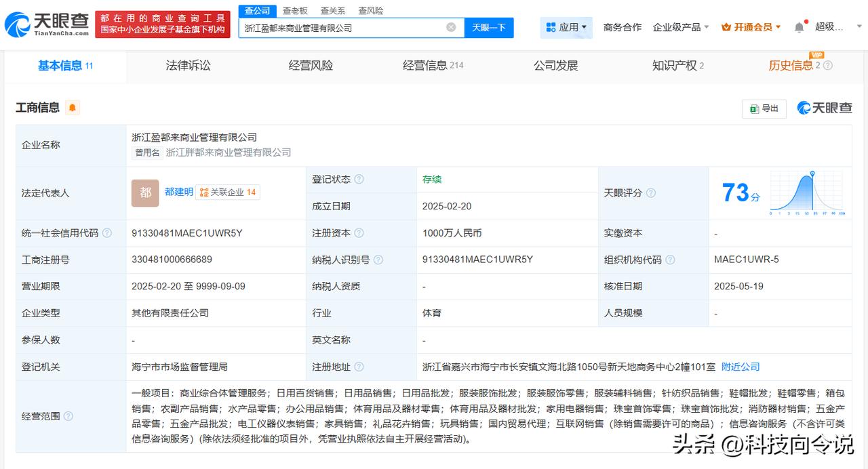
Task: Click the 导出 export button
Action: click(764, 108)
